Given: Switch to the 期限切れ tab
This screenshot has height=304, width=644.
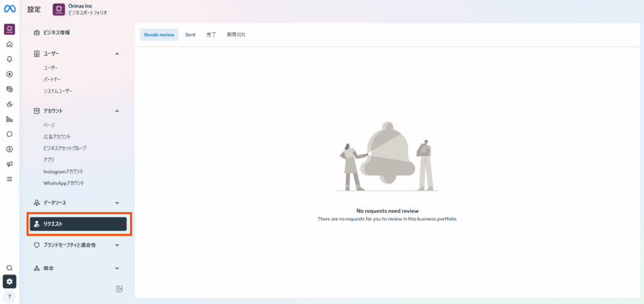Looking at the screenshot, I should pos(236,35).
